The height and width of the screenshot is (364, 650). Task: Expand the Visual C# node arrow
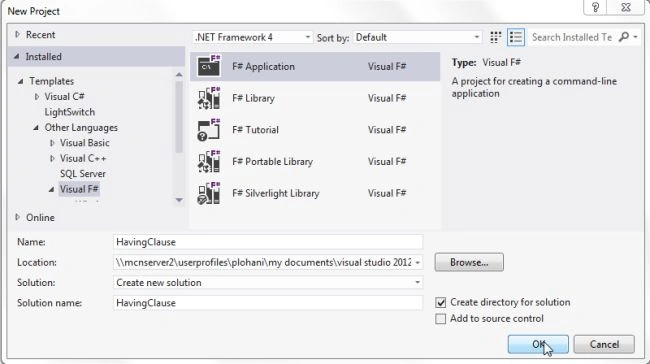click(37, 97)
